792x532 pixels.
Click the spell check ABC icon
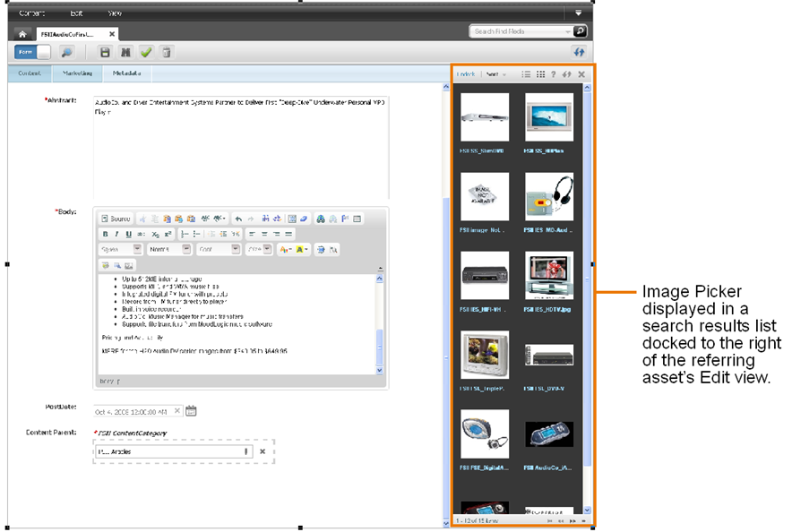[205, 219]
